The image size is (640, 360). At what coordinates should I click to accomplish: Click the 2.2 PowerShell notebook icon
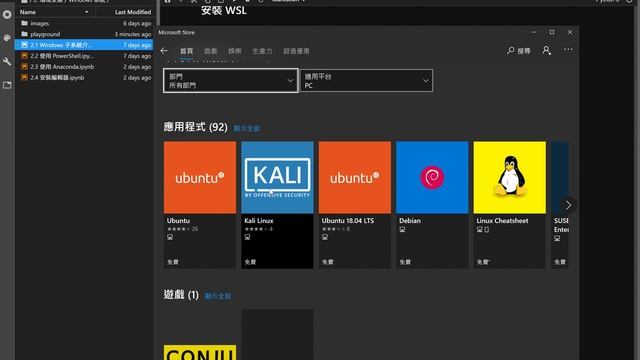(24, 56)
